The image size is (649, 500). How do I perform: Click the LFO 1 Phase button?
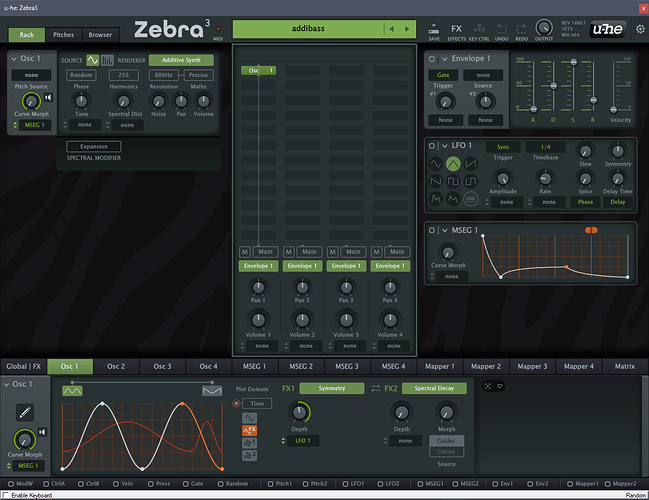coord(585,202)
